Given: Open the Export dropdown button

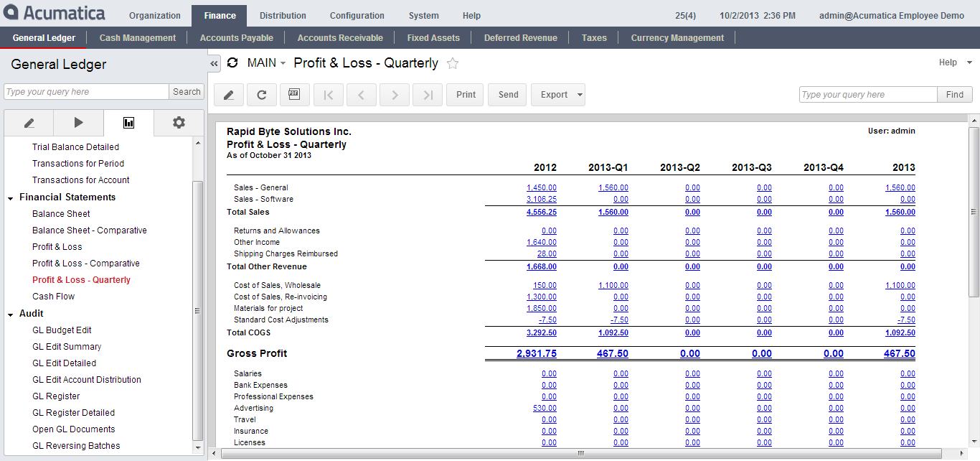Looking at the screenshot, I should pos(558,95).
